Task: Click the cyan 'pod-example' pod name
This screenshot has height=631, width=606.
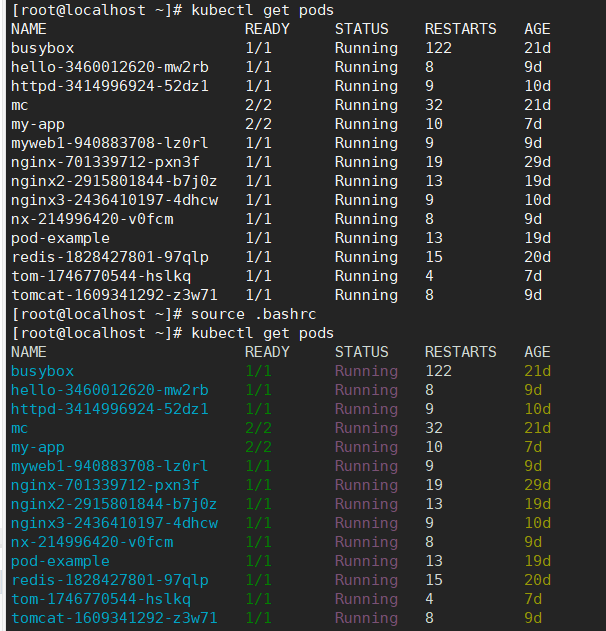Action: point(60,561)
